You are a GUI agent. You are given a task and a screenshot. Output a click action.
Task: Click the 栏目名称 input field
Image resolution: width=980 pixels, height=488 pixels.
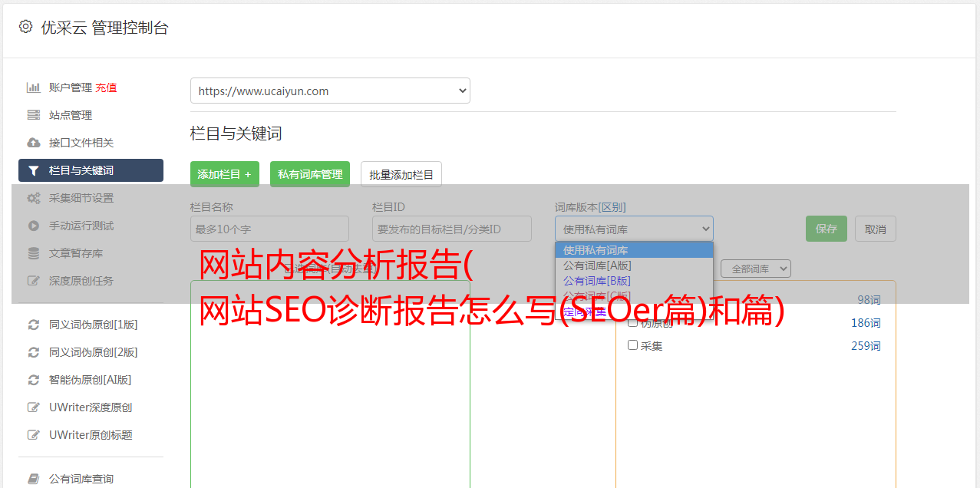click(269, 229)
